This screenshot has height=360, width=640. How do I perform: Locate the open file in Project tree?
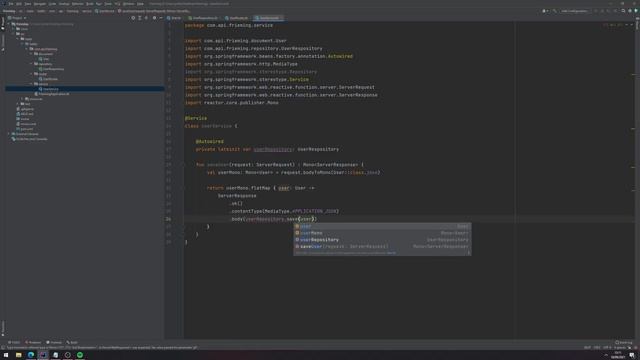click(133, 18)
